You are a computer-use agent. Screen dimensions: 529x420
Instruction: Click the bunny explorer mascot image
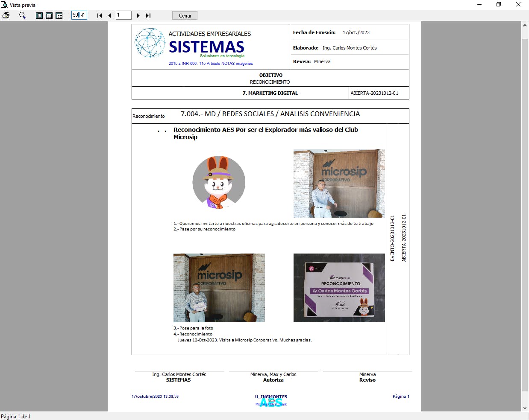pos(219,182)
